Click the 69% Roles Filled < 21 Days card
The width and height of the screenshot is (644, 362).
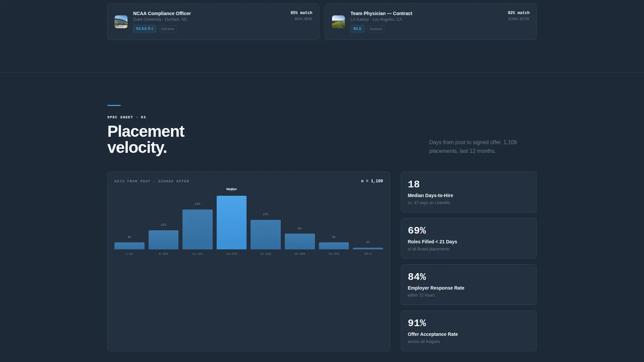(469, 238)
